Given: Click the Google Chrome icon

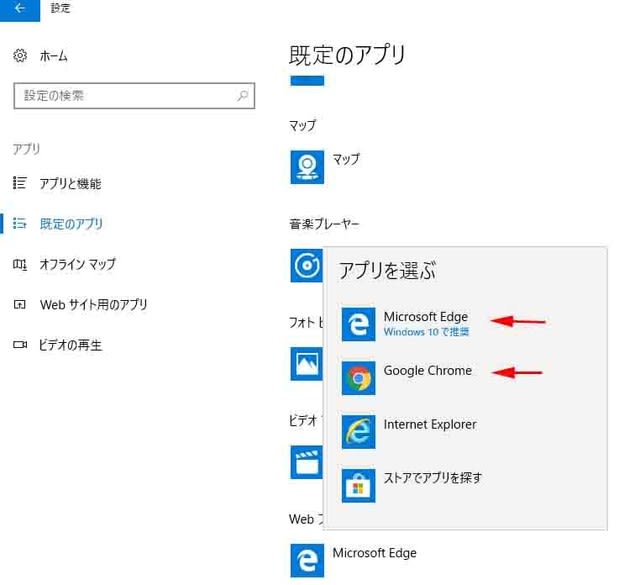Looking at the screenshot, I should (358, 378).
